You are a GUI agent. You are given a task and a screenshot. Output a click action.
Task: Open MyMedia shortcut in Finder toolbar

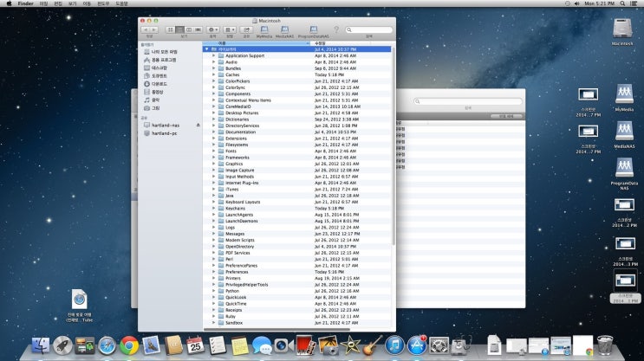(264, 31)
